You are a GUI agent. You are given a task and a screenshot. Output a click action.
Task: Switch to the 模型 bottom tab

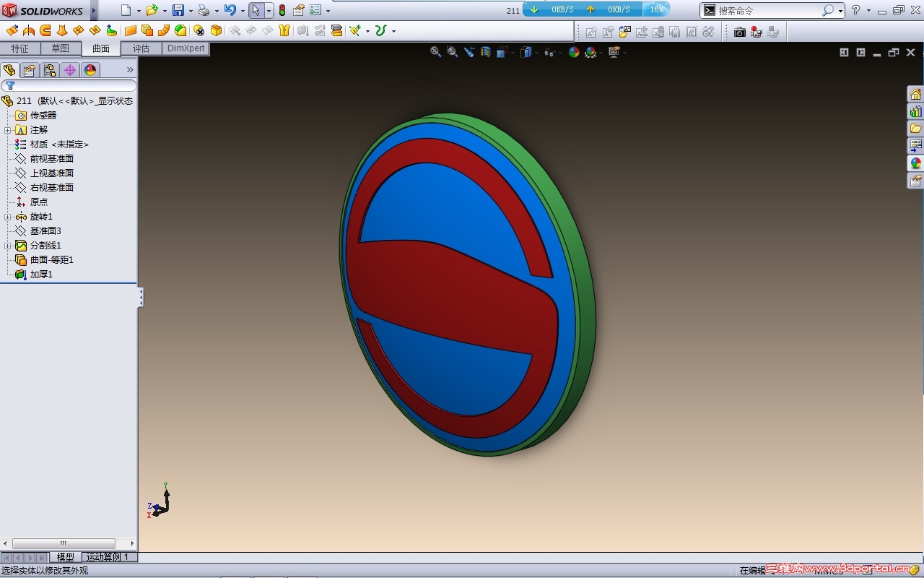pyautogui.click(x=66, y=557)
